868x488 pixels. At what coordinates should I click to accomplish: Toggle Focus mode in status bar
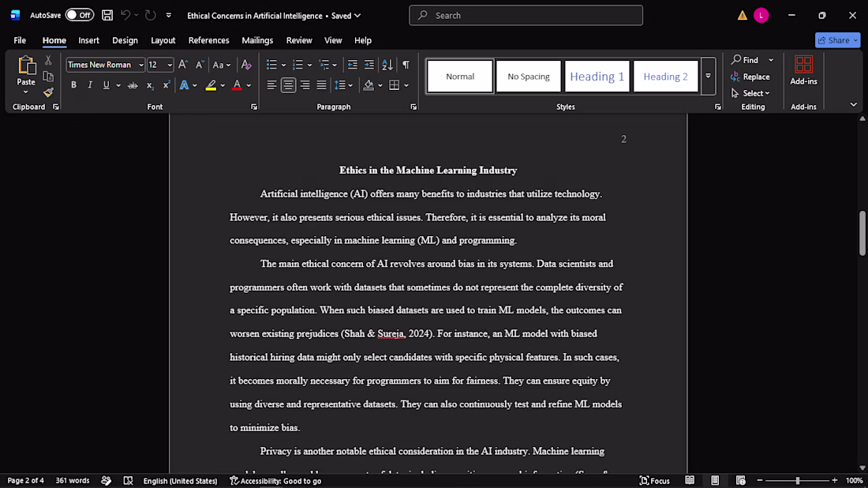tap(655, 481)
